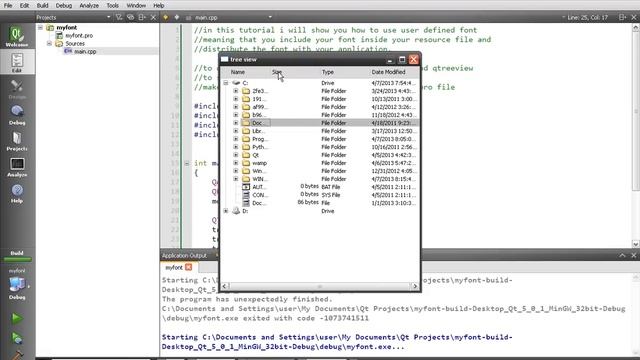The height and width of the screenshot is (360, 640).
Task: Click the myfont Debug kit selector
Action: tap(17, 284)
